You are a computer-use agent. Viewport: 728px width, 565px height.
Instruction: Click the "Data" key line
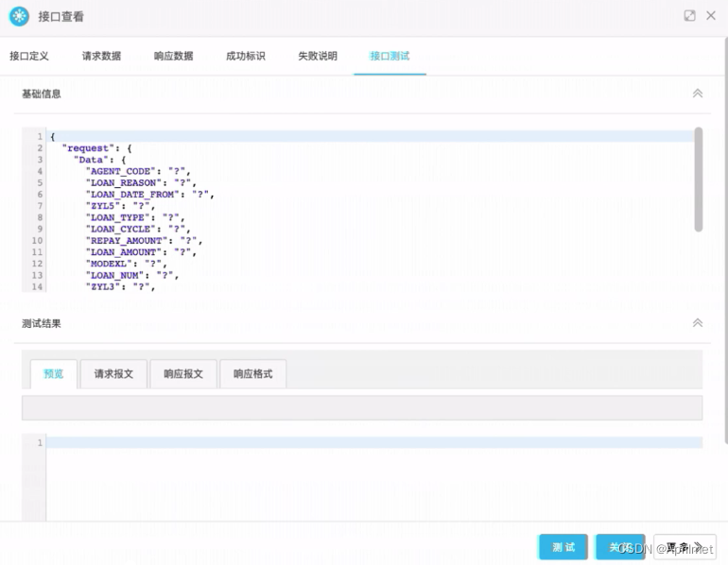[x=100, y=160]
